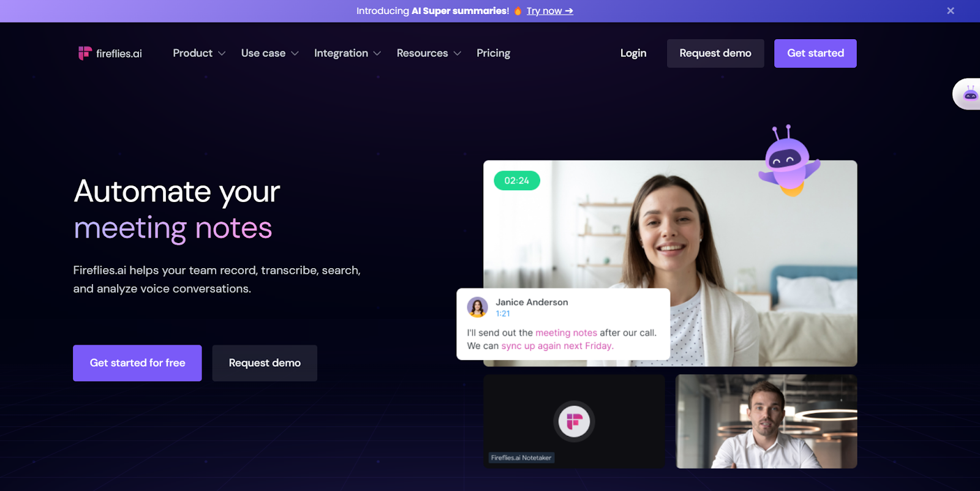The image size is (980, 491).
Task: Expand the Product menu chevron
Action: coord(222,54)
